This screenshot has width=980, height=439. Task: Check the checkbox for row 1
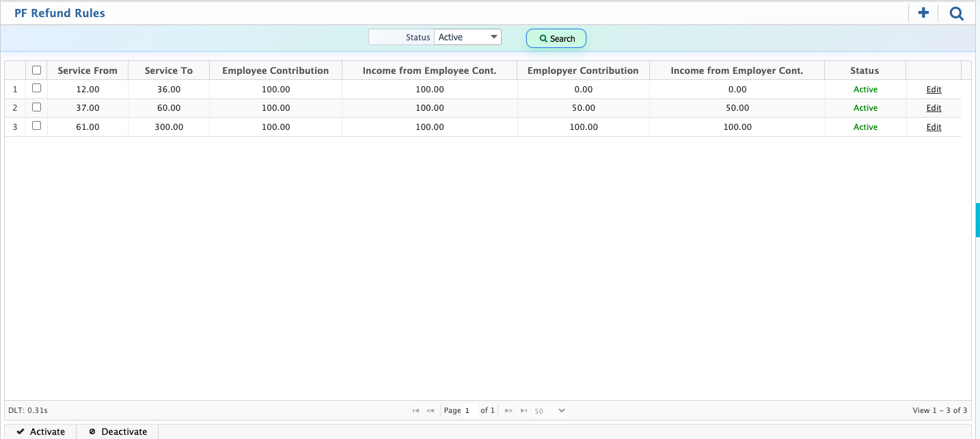37,88
